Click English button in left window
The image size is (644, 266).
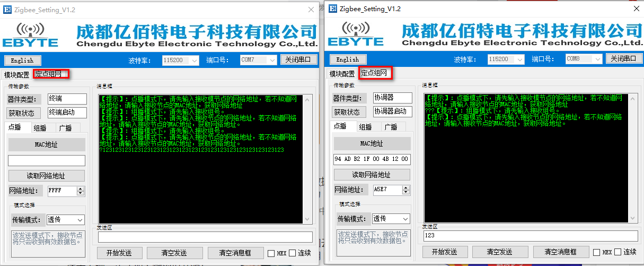tap(22, 60)
